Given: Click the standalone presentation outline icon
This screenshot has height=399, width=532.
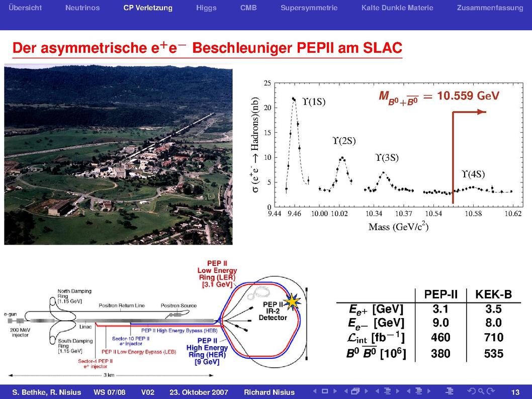Looking at the screenshot, I should click(450, 391).
